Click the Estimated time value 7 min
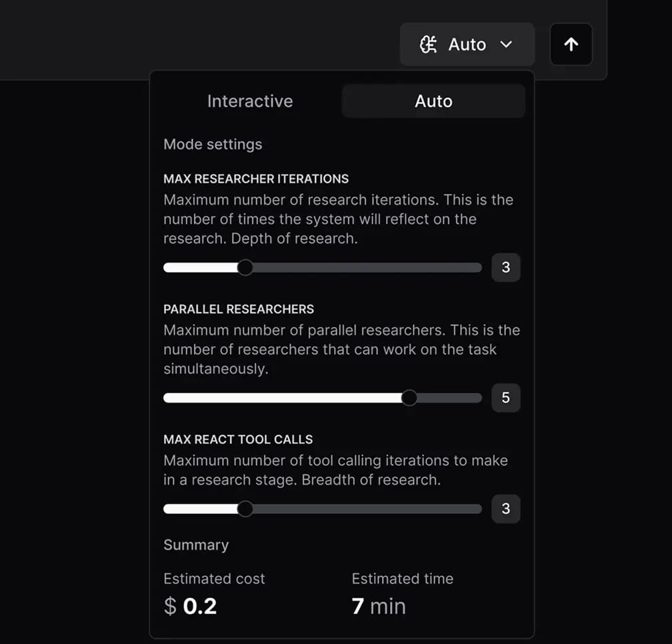The height and width of the screenshot is (644, 672). point(378,605)
